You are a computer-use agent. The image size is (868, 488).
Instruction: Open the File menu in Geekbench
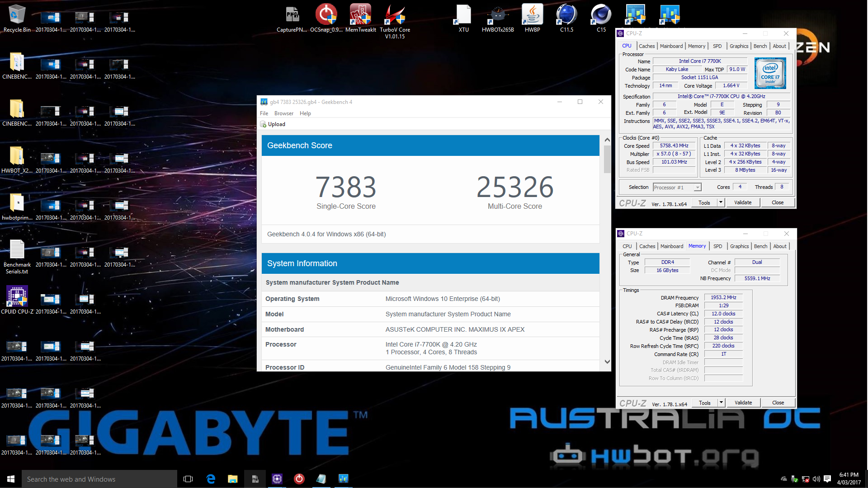(x=264, y=113)
